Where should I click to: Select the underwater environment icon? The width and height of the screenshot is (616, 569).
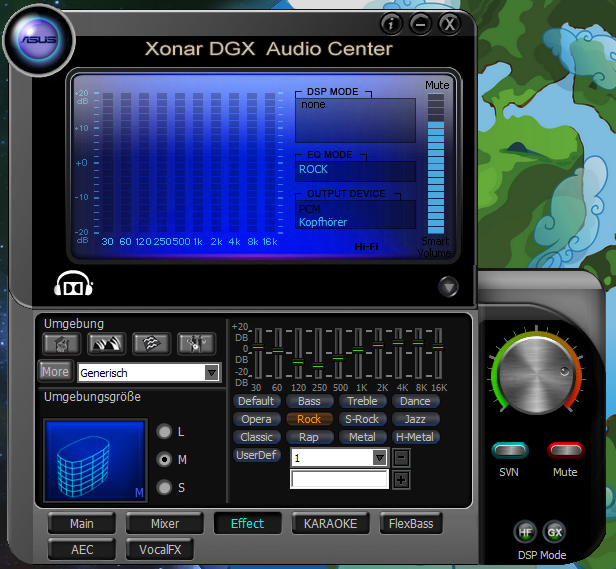(152, 344)
